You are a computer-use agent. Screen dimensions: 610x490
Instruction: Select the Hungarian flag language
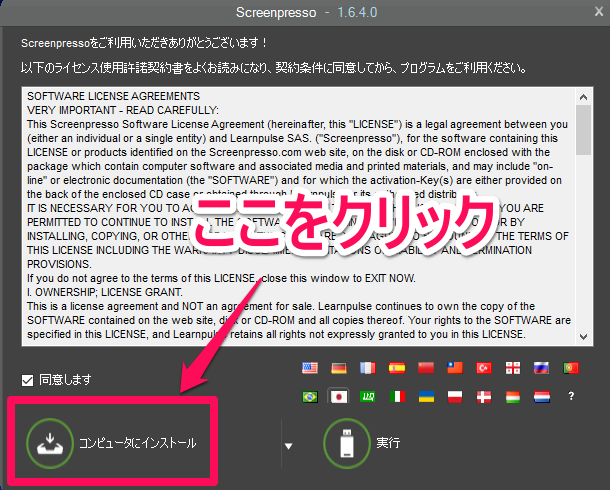(x=513, y=397)
